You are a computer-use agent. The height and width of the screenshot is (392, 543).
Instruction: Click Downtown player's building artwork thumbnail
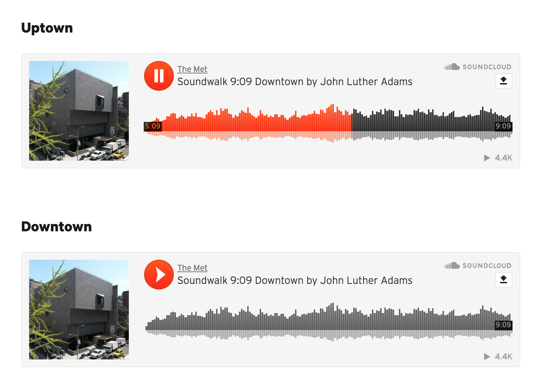click(79, 310)
